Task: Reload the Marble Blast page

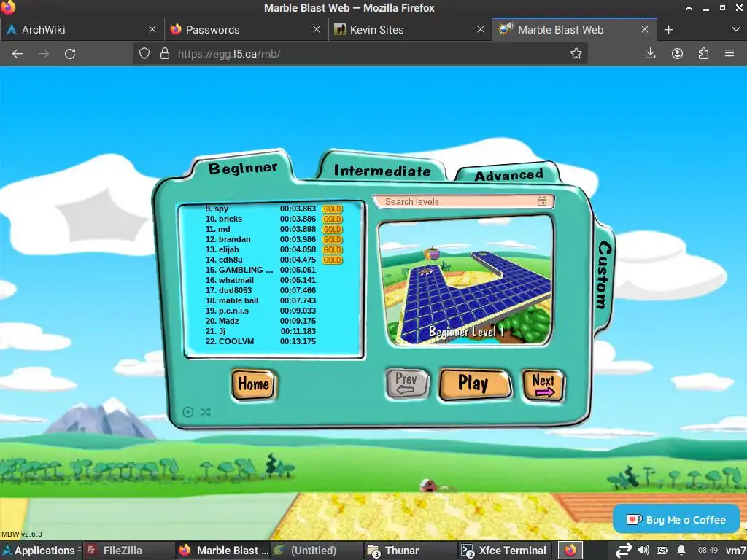Action: click(x=70, y=54)
